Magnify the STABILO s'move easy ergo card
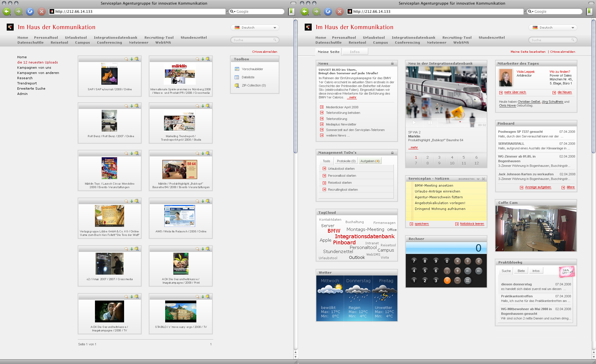 pyautogui.click(x=197, y=296)
